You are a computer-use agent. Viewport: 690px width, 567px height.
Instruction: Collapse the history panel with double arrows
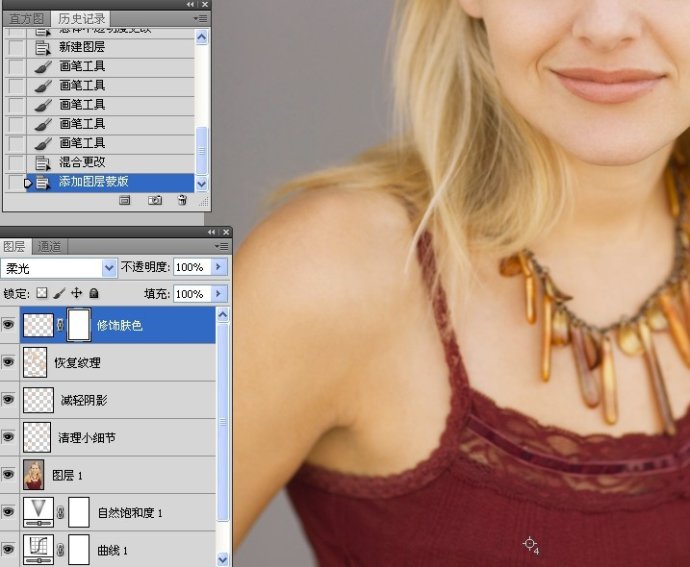[190, 4]
